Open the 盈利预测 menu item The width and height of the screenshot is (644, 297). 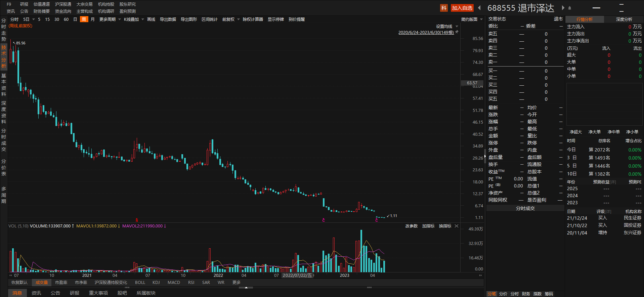tap(128, 11)
